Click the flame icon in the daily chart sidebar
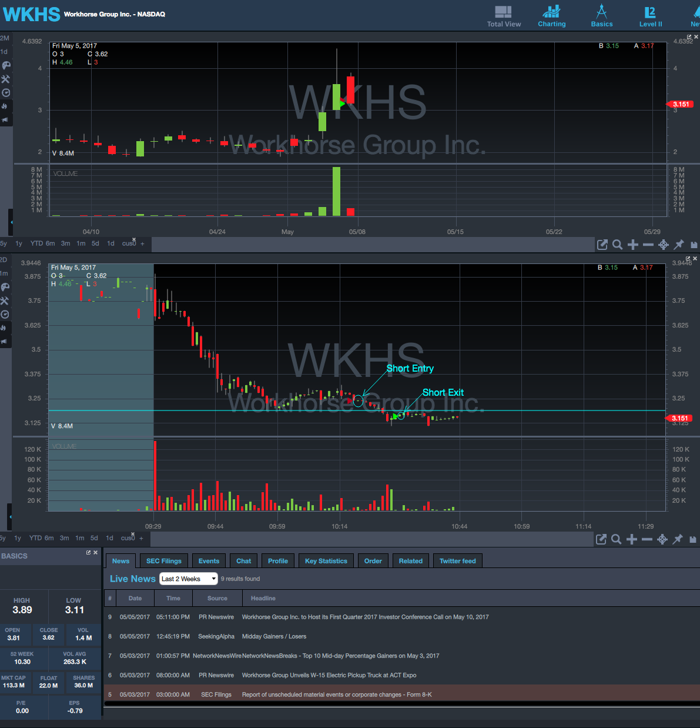The height and width of the screenshot is (728, 700). coord(5,106)
